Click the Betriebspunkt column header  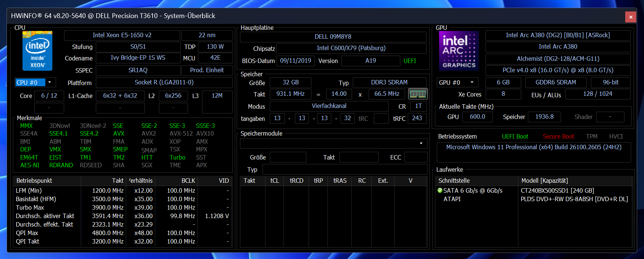47,181
